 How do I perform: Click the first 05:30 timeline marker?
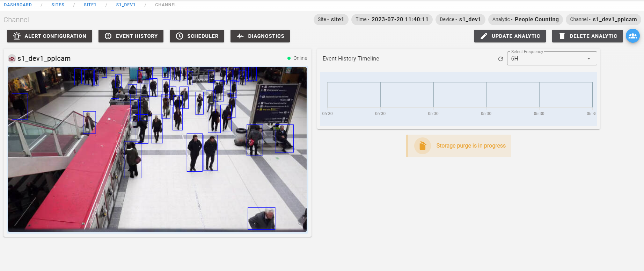pyautogui.click(x=327, y=114)
